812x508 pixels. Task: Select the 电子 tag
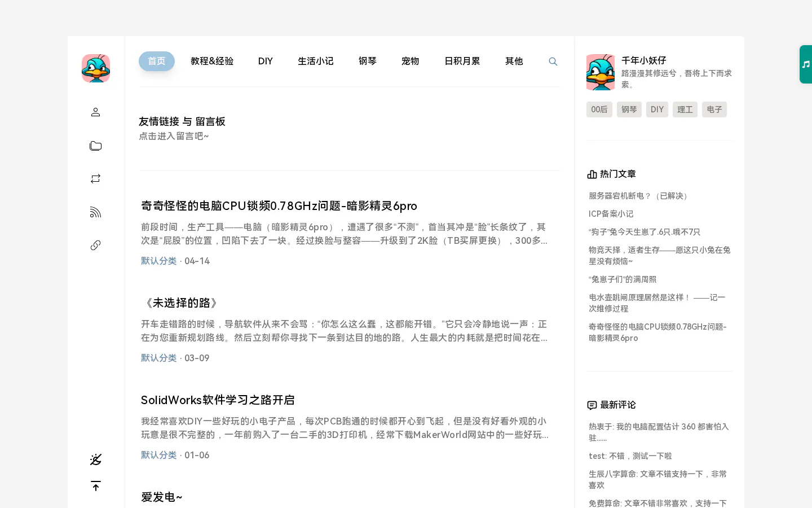[x=714, y=110]
